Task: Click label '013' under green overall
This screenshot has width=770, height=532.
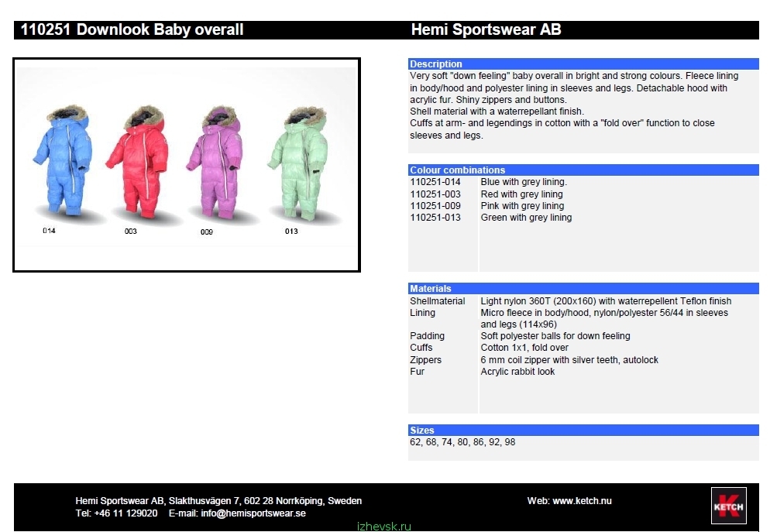Action: tap(291, 232)
